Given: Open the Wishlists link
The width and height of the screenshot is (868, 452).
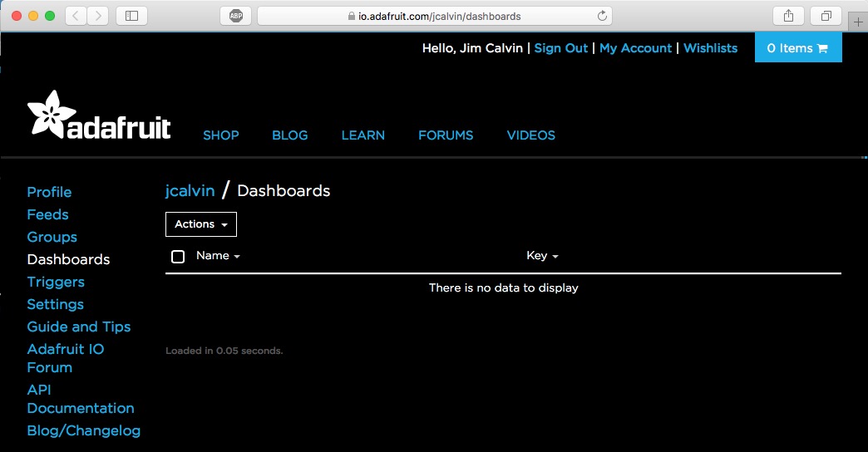Looking at the screenshot, I should pyautogui.click(x=711, y=48).
